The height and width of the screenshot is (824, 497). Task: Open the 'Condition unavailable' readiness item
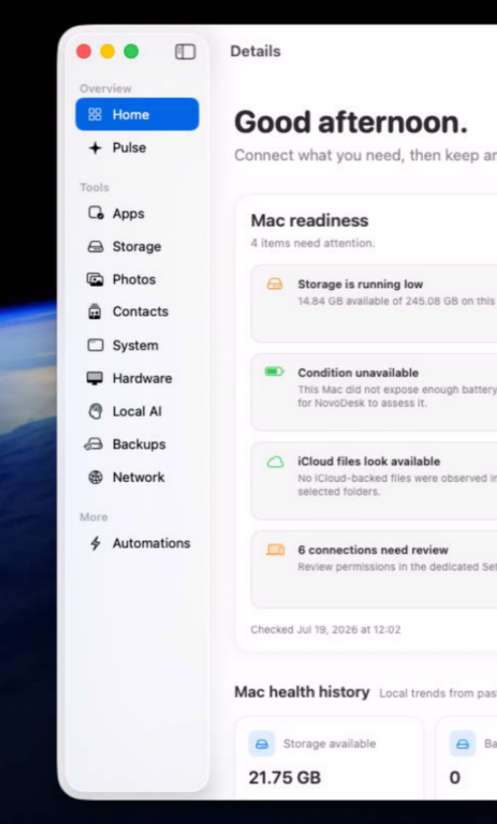(x=374, y=392)
